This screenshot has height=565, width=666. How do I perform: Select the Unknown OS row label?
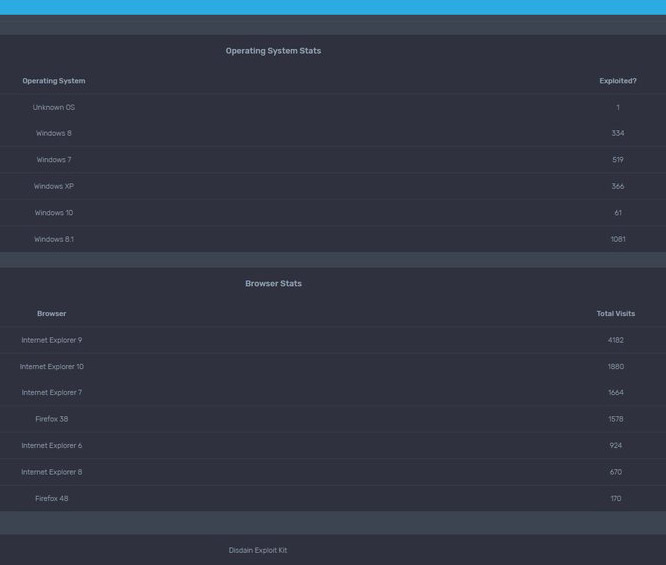tap(54, 107)
